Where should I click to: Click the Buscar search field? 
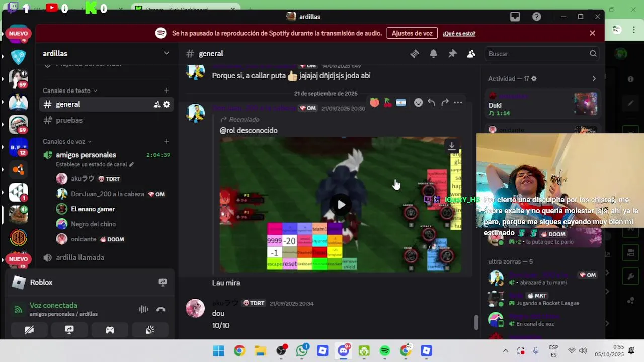[x=542, y=54]
